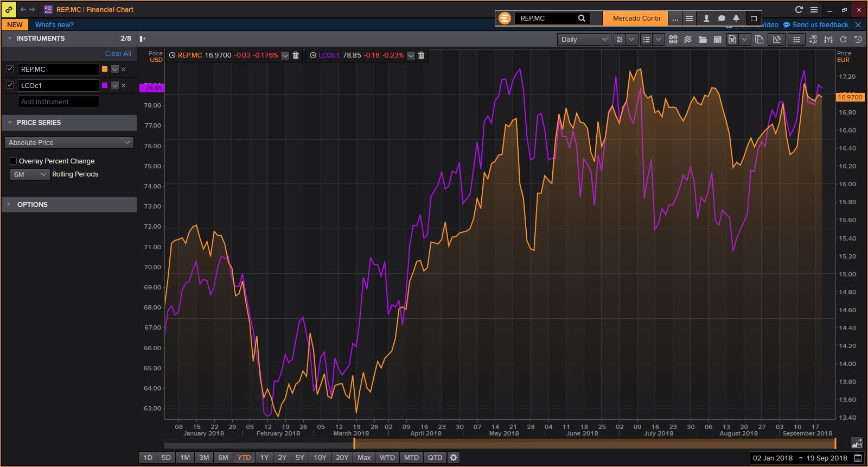868x467 pixels.
Task: Save the chart with the floppy disk icon
Action: [x=717, y=39]
